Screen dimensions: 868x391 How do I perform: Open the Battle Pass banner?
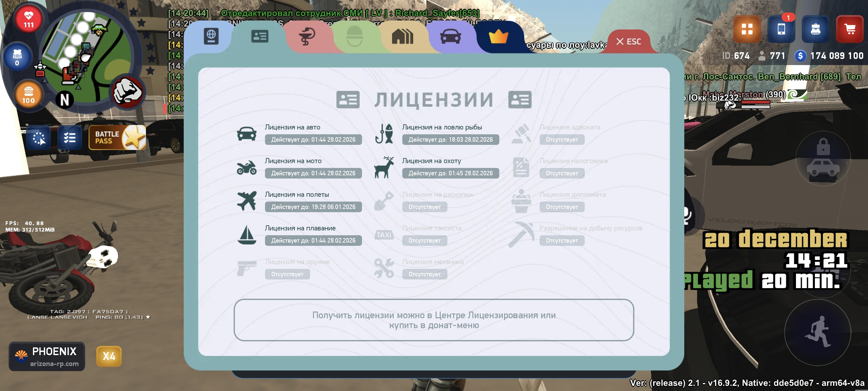pos(117,137)
